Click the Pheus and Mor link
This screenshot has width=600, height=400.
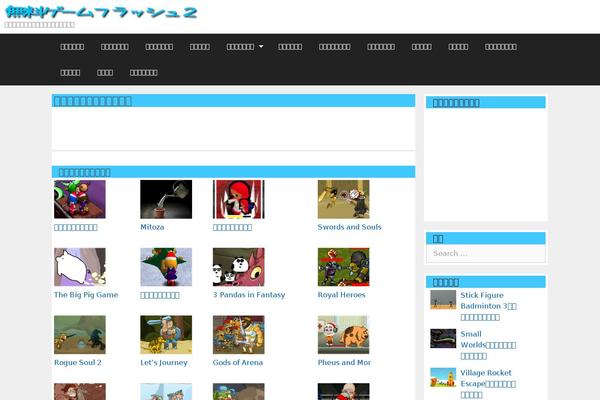pyautogui.click(x=344, y=362)
